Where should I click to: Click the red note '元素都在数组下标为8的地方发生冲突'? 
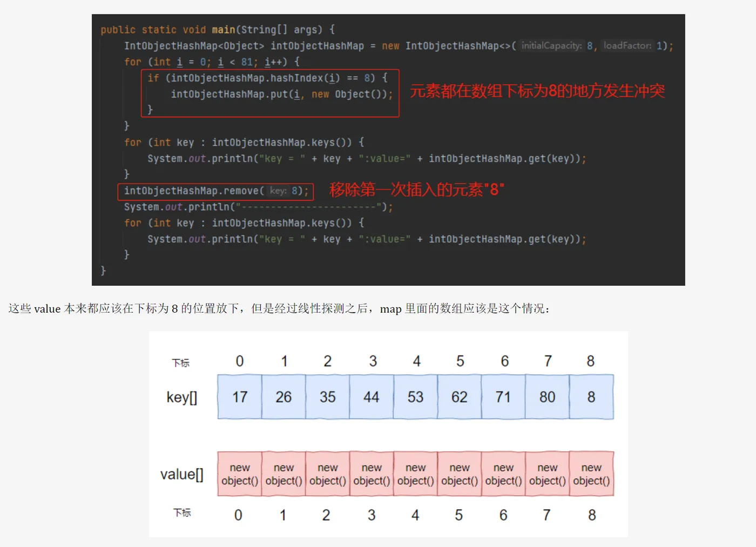(x=537, y=91)
